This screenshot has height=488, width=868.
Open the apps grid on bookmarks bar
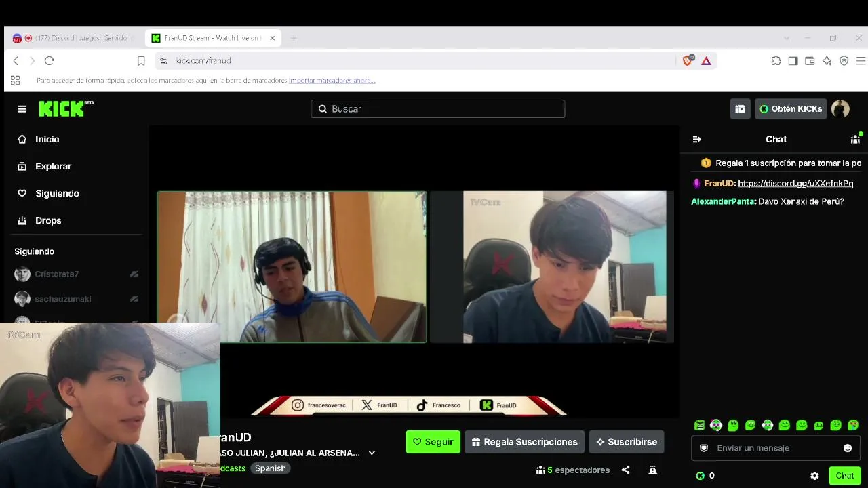coord(16,80)
